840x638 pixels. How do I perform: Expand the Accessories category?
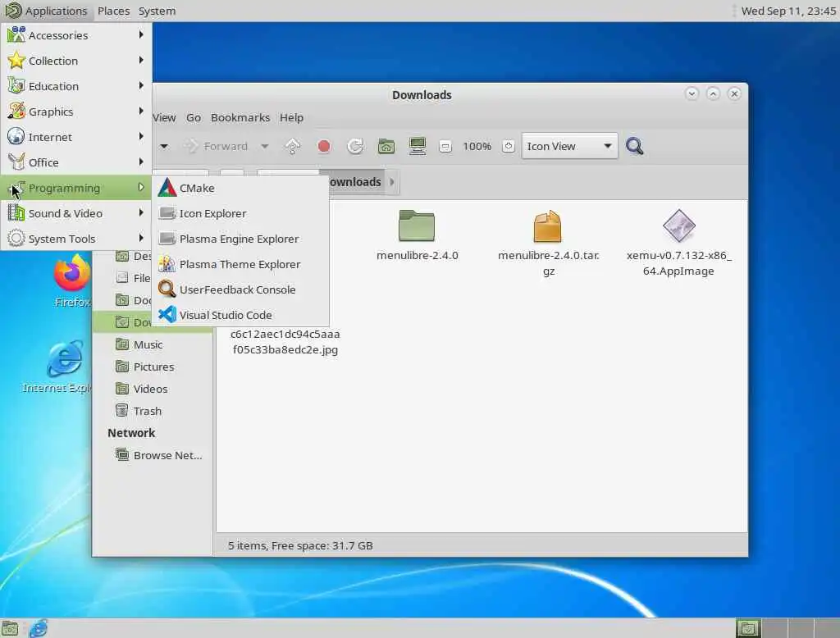pos(76,35)
